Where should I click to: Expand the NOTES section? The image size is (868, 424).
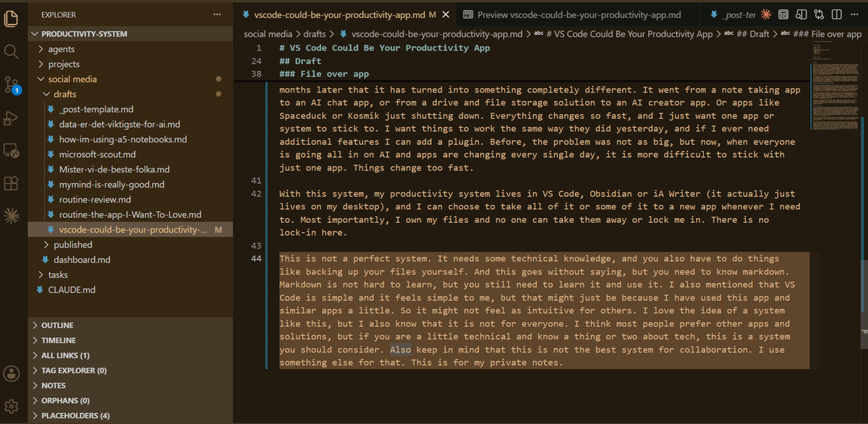tap(130, 386)
